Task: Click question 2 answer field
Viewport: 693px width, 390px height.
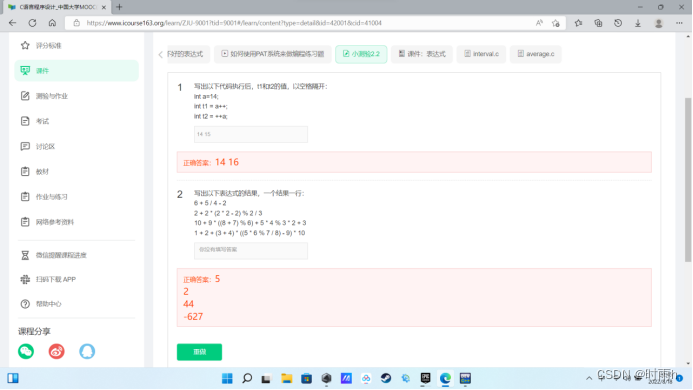Action: (251, 250)
